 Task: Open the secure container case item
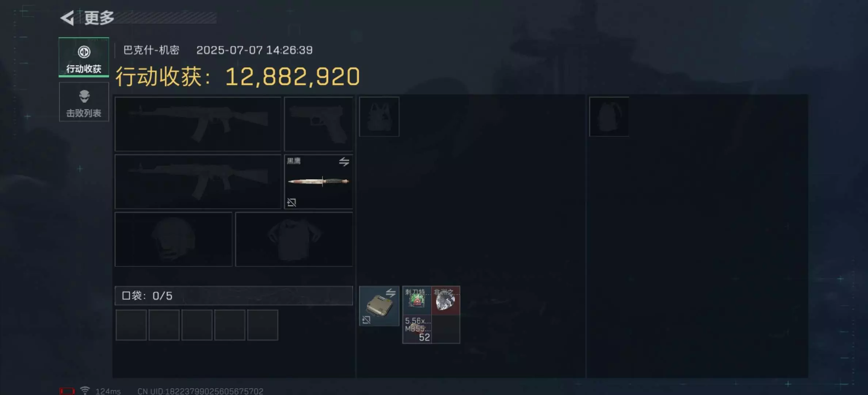click(379, 306)
